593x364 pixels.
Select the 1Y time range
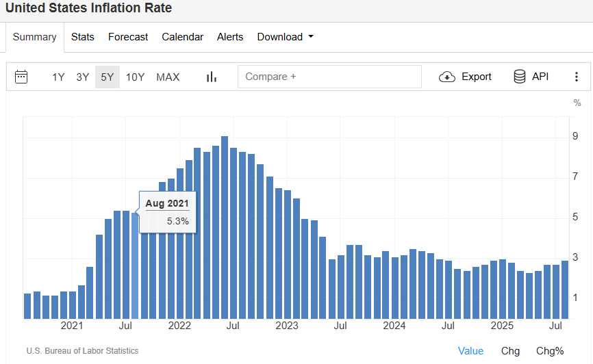click(59, 77)
